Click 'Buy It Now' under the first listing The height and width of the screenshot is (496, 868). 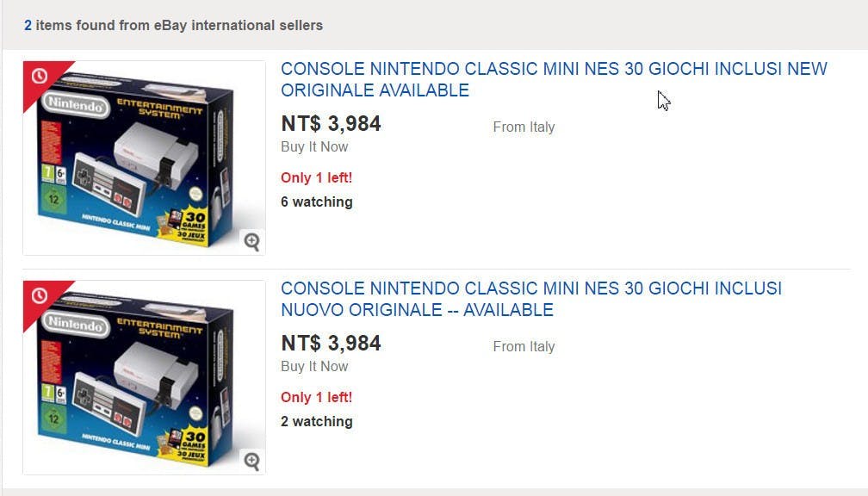[x=314, y=146]
